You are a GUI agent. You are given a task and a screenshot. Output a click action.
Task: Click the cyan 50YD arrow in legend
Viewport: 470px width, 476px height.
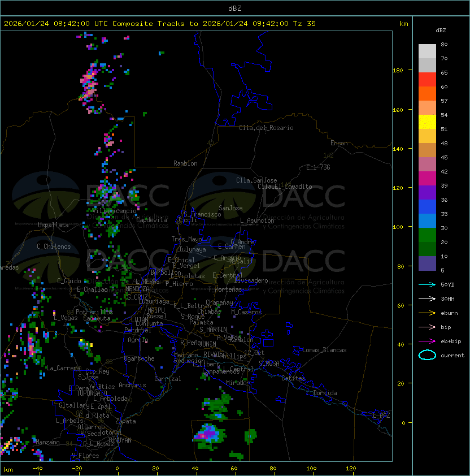point(427,284)
